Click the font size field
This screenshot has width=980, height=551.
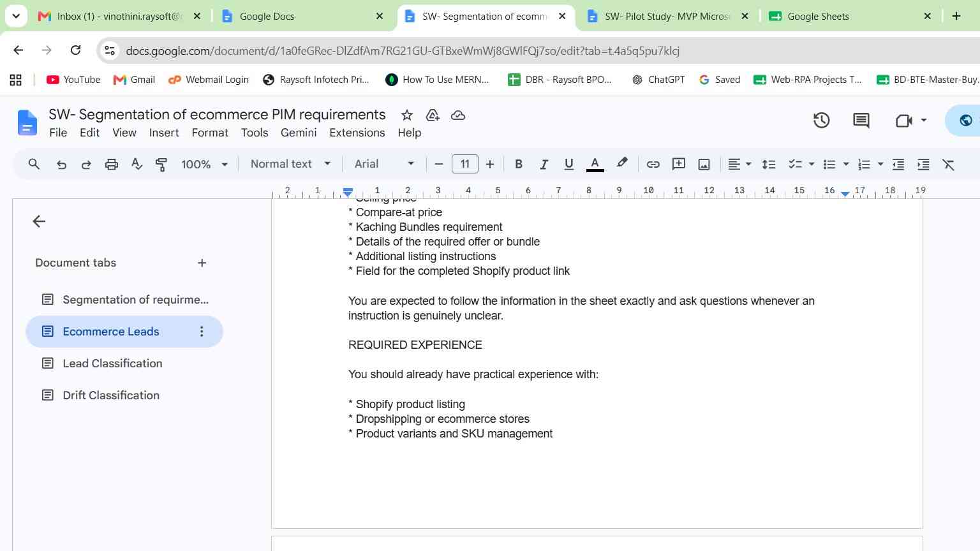pyautogui.click(x=464, y=164)
